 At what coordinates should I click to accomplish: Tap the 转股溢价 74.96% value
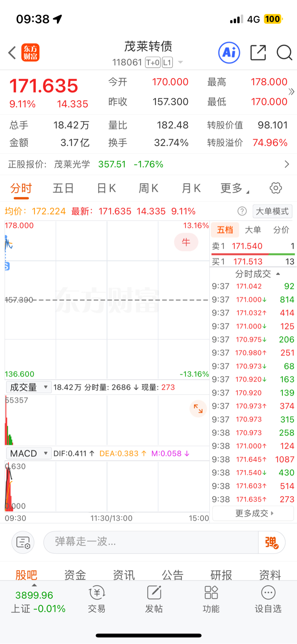point(270,143)
